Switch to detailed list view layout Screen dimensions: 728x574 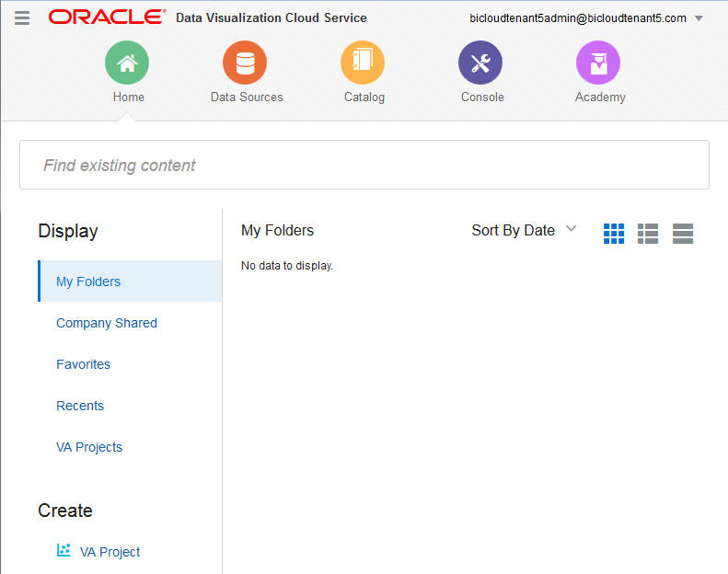[648, 234]
